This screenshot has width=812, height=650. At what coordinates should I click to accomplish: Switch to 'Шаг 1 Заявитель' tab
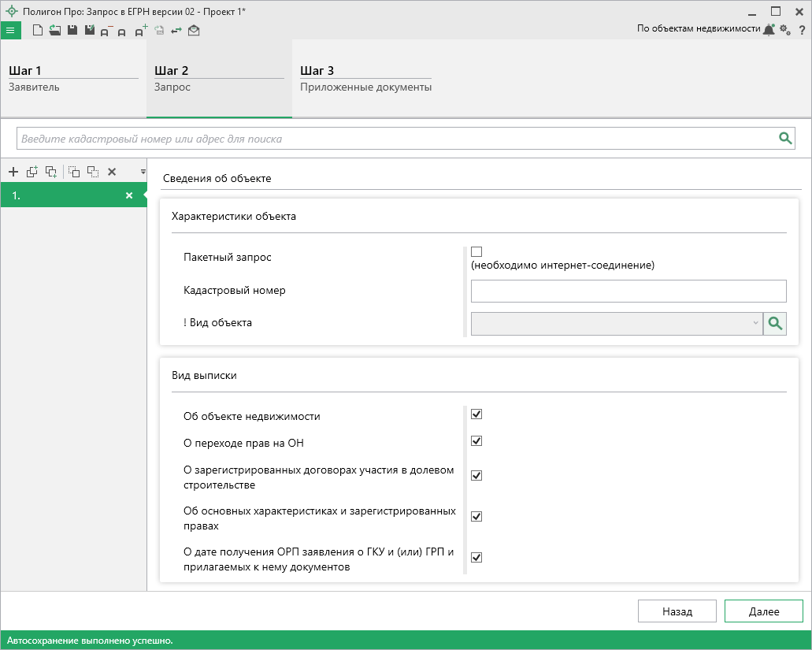pyautogui.click(x=73, y=79)
